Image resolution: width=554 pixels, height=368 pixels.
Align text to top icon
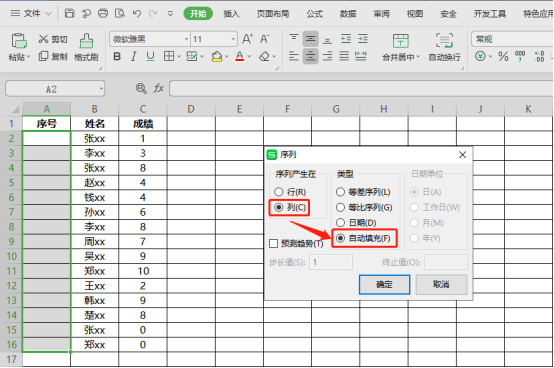pyautogui.click(x=293, y=38)
